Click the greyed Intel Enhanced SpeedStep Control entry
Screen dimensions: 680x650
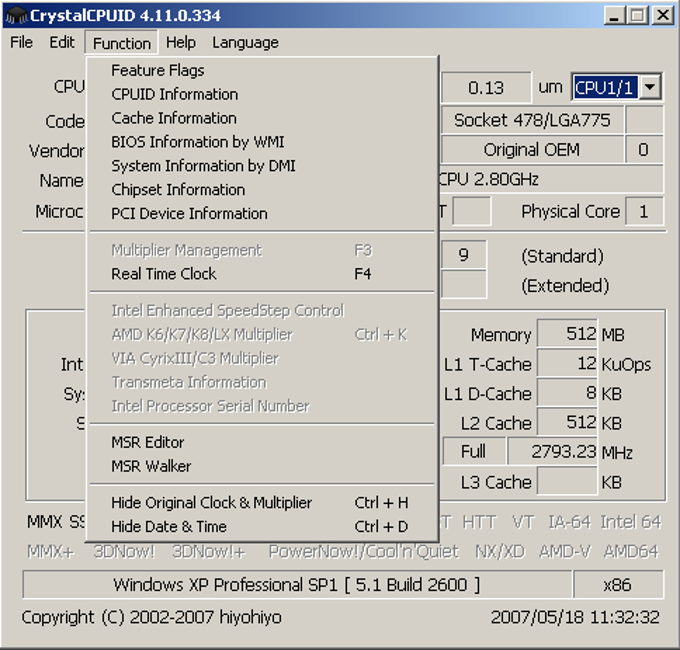pos(262,310)
